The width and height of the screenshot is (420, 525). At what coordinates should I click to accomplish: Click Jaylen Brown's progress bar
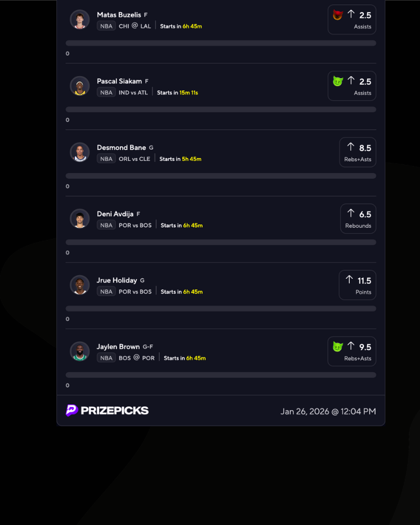click(220, 375)
